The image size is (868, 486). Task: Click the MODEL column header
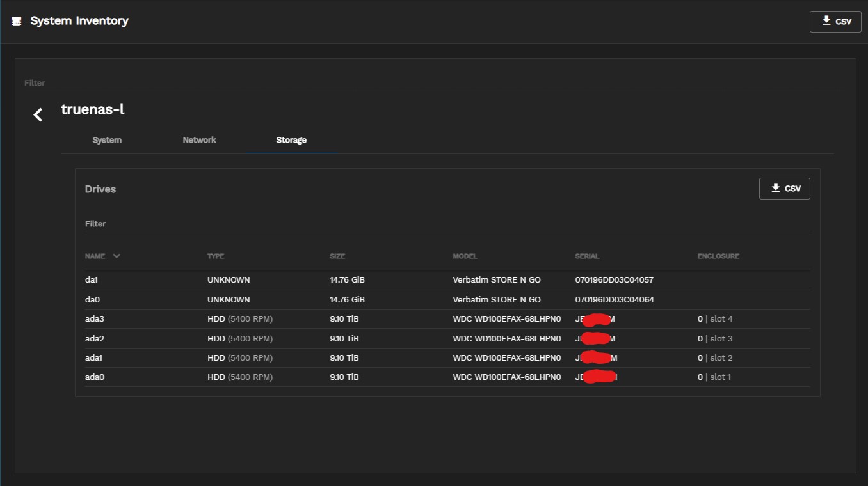465,256
